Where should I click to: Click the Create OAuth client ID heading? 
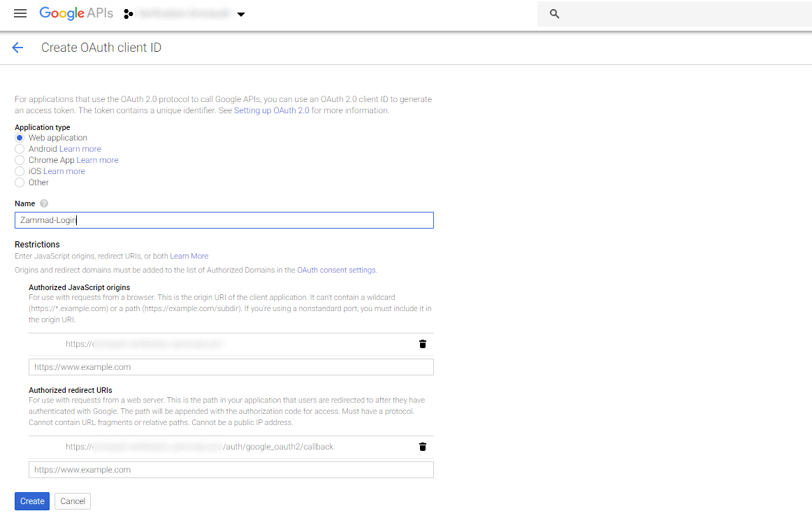click(101, 48)
